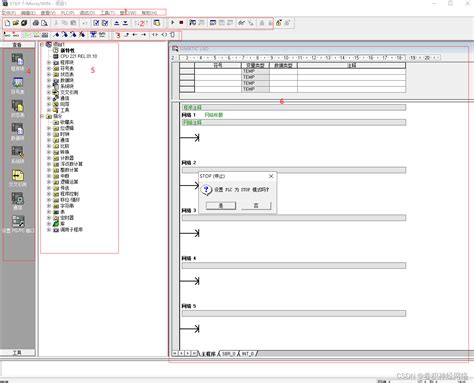Collapse the 指令 (Instructions) root node
This screenshot has width=474, height=383.
(42, 116)
